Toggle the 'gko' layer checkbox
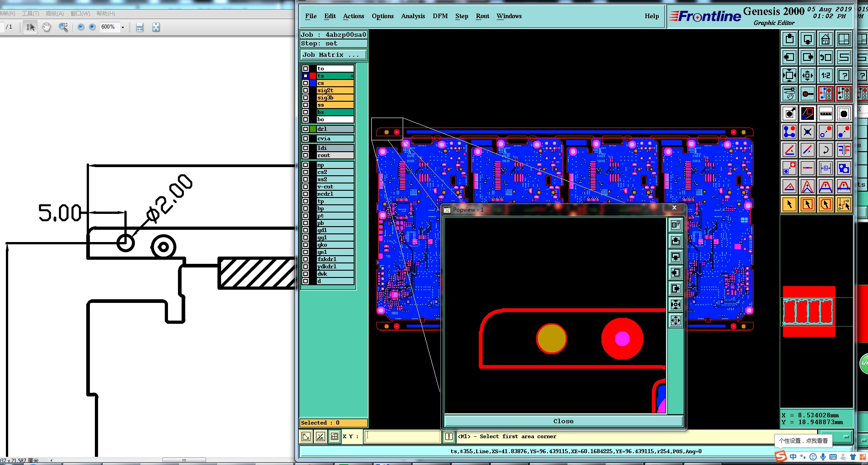Viewport: 868px width, 465px height. pos(306,245)
